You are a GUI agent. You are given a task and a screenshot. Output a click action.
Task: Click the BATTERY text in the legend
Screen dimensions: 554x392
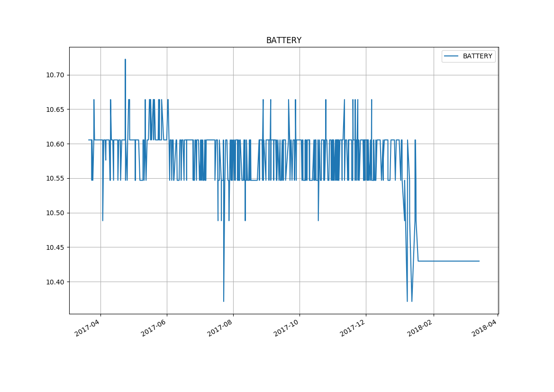click(x=477, y=56)
